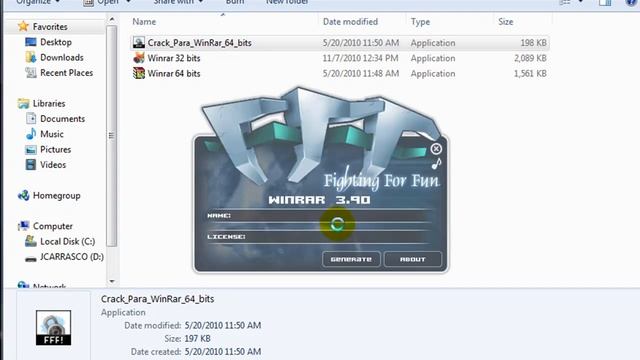640x360 pixels.
Task: Click the Computer icon in sidebar
Action: [x=23, y=226]
